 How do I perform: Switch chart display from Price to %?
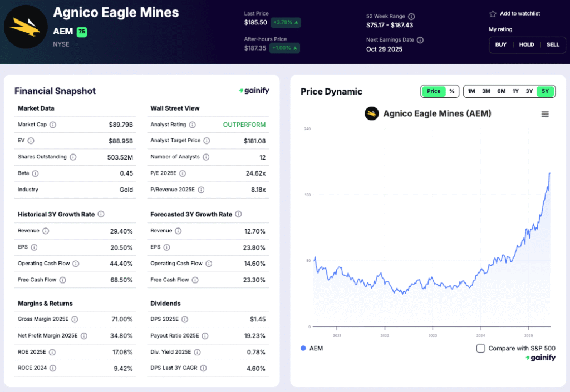point(451,91)
